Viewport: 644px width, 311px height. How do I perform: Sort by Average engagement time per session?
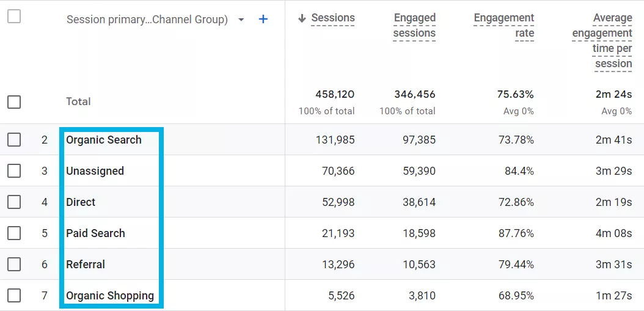coord(602,41)
